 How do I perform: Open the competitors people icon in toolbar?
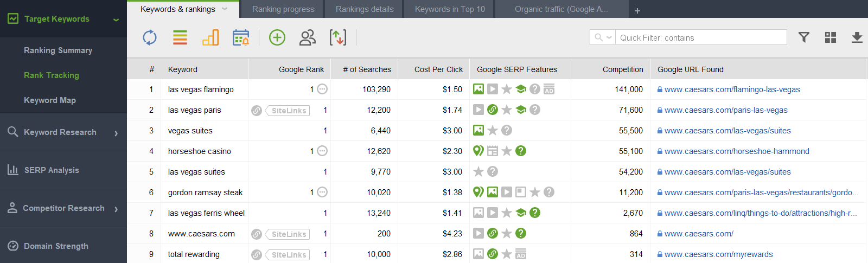coord(308,37)
